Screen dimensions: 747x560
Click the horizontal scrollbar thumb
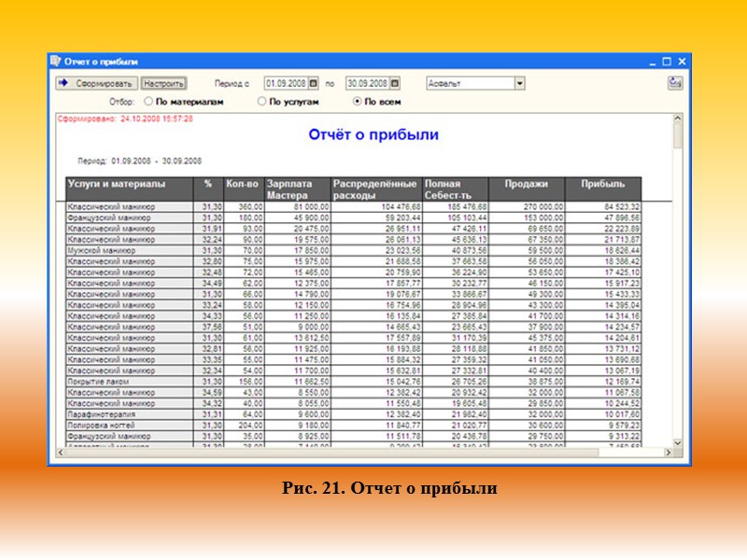(x=331, y=453)
